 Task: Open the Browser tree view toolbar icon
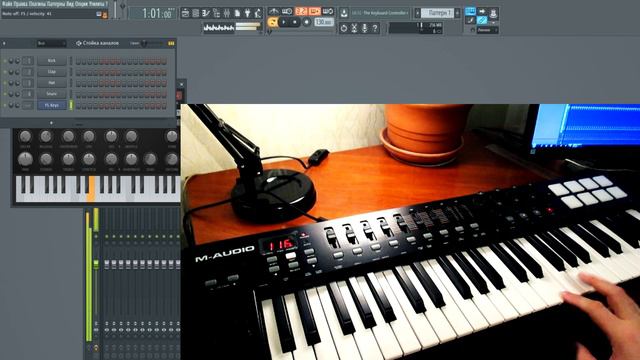coord(216,13)
